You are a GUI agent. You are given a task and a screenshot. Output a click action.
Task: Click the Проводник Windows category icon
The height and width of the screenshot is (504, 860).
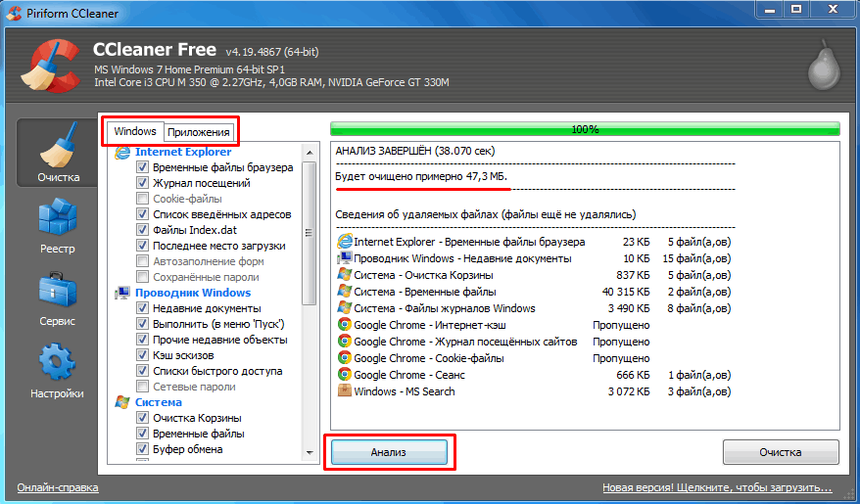pos(121,293)
